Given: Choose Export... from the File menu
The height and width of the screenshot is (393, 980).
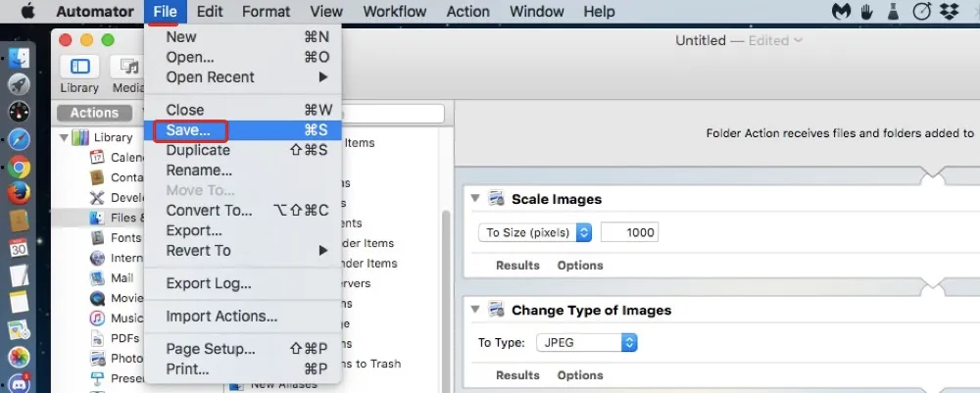Looking at the screenshot, I should [243, 230].
